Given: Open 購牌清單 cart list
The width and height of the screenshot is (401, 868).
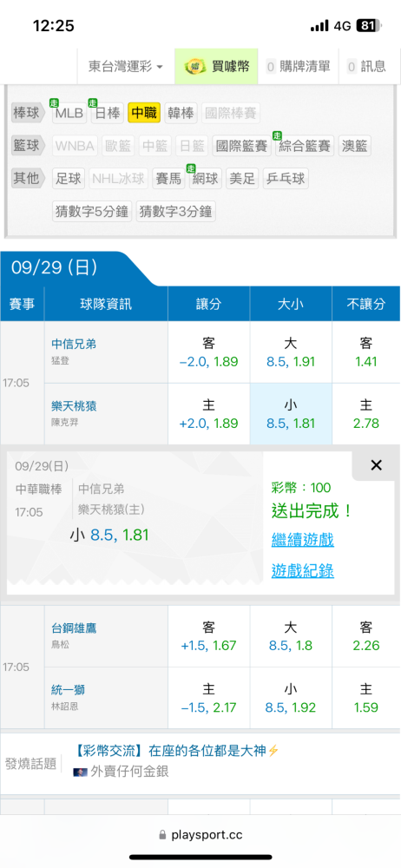Looking at the screenshot, I should (x=298, y=67).
